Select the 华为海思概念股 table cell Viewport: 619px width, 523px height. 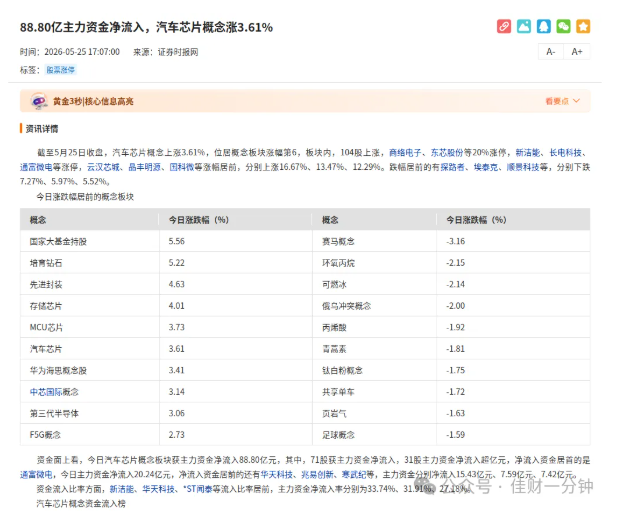point(90,370)
